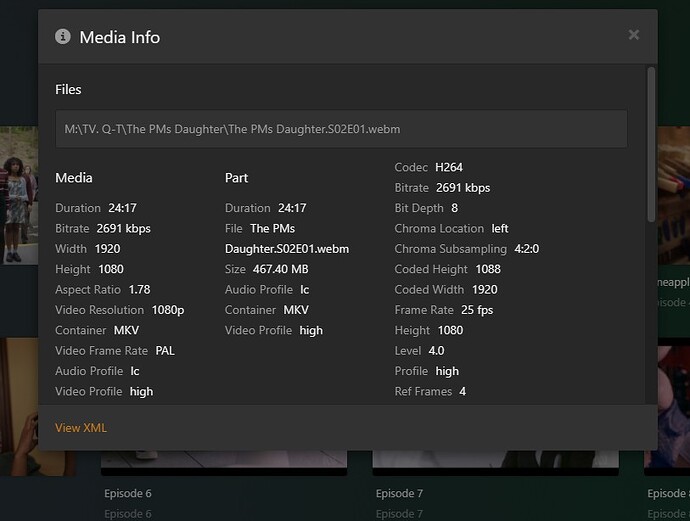Select the Aspect Ratio 1.78 value
This screenshot has width=690, height=521.
[139, 290]
